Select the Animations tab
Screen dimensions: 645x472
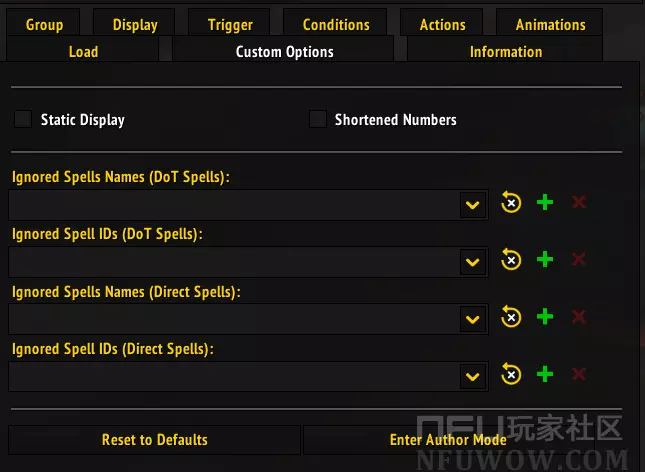[x=550, y=25]
